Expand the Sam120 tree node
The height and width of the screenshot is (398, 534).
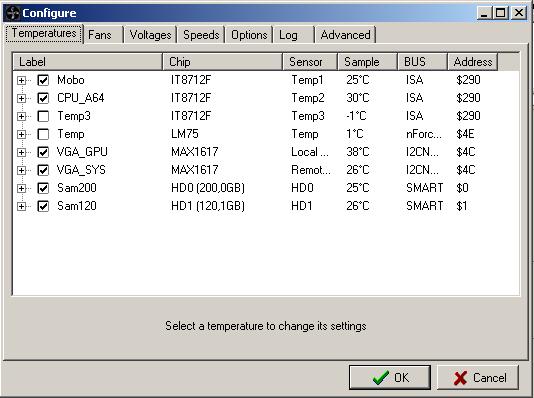(21, 206)
